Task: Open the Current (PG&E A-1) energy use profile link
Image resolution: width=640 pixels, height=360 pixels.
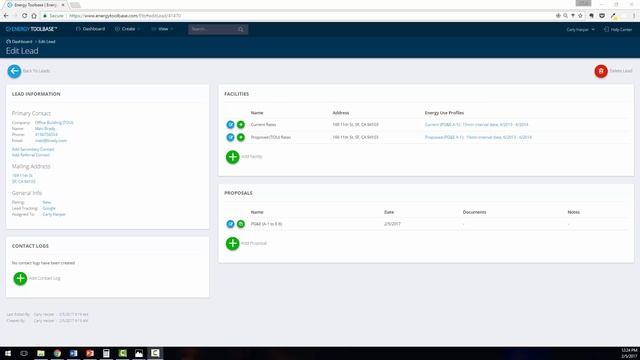Action: [x=476, y=124]
